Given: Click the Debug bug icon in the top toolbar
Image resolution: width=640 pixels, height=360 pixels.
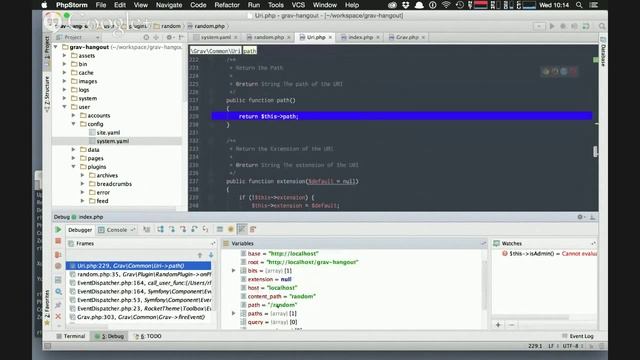Looking at the screenshot, I should click(x=563, y=26).
